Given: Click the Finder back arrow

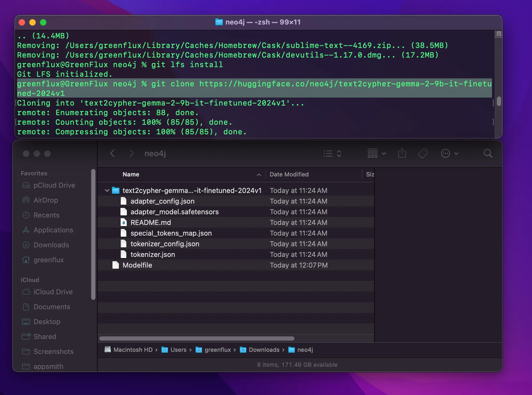Looking at the screenshot, I should [x=112, y=153].
